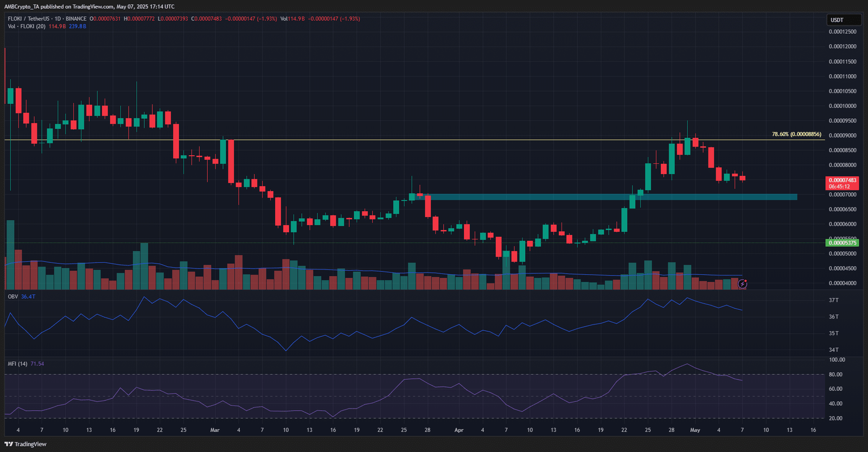868x452 pixels.
Task: Click the 37T value on OBV scale
Action: pos(834,300)
